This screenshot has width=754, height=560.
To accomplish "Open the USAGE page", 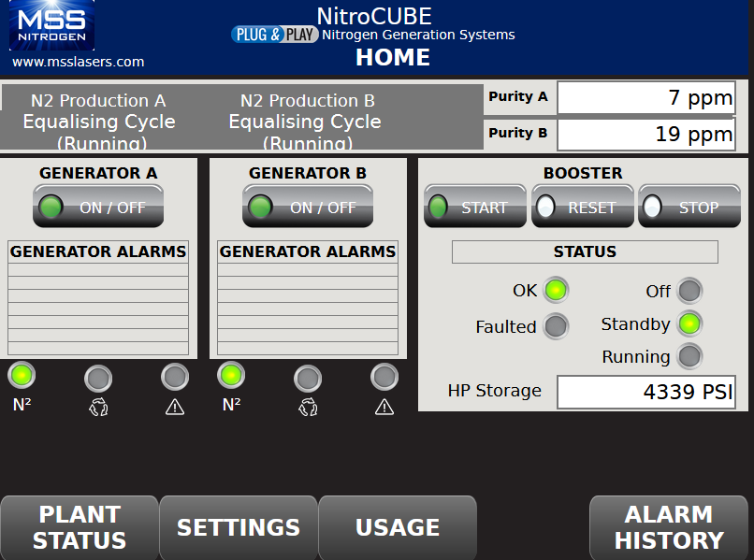I will (x=398, y=527).
